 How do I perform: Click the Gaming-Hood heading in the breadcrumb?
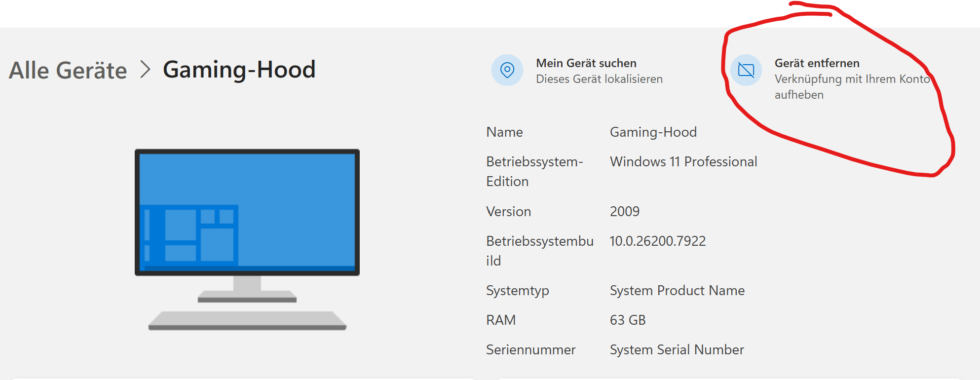coord(239,70)
